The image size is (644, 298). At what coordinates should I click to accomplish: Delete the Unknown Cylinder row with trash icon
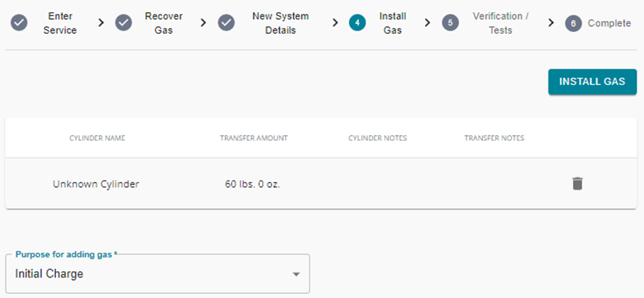click(577, 183)
